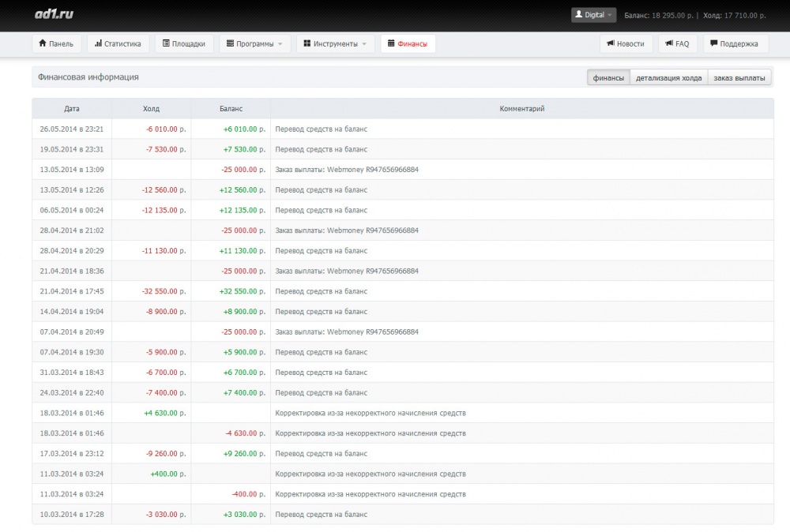Click the 18.03.2014 +4 630.00 row Корректировка comment

[x=371, y=414]
